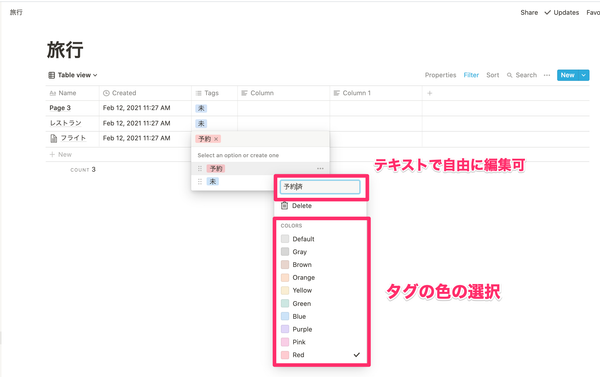This screenshot has height=377, width=600.
Task: Open the レストラン row
Action: pyautogui.click(x=65, y=123)
